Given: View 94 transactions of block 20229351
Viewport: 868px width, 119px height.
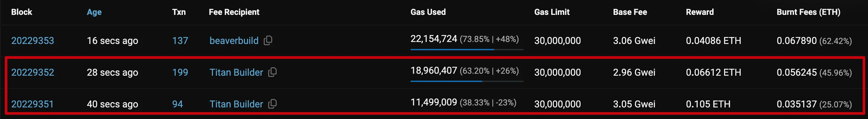Looking at the screenshot, I should pyautogui.click(x=178, y=104).
